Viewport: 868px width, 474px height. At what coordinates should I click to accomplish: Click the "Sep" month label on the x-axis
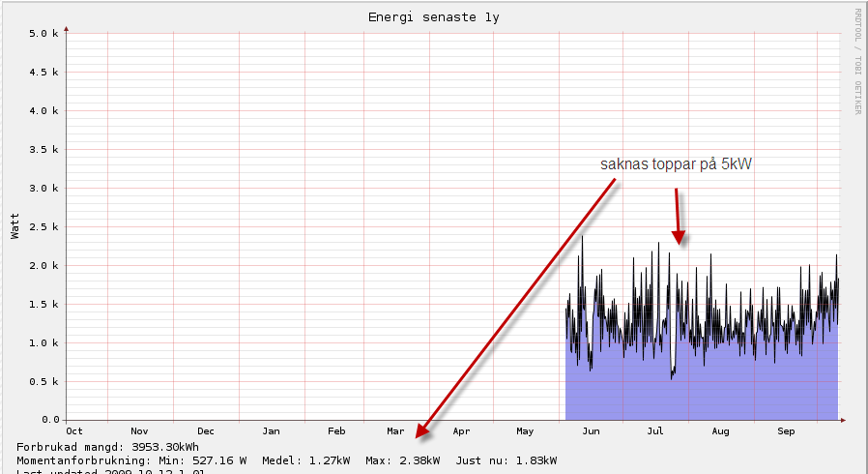786,431
